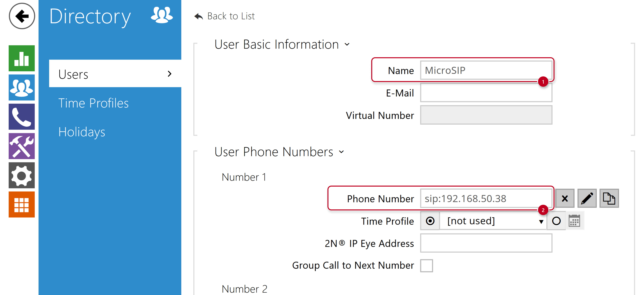
Task: Open Holidays in the Directory menu
Action: 82,132
